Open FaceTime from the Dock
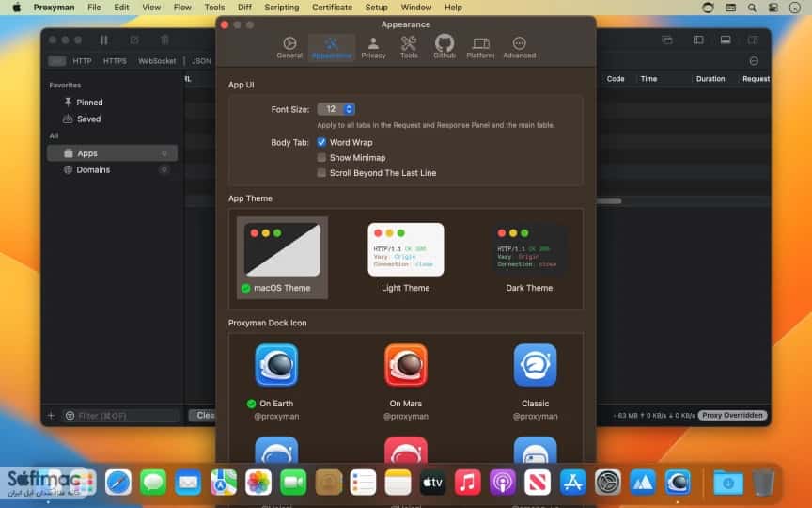Viewport: 812px width, 508px height. [x=293, y=483]
